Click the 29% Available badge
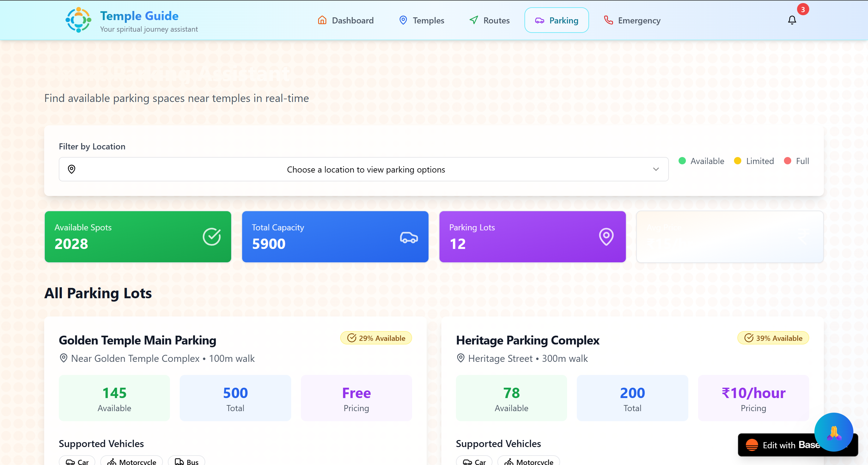 (x=376, y=338)
